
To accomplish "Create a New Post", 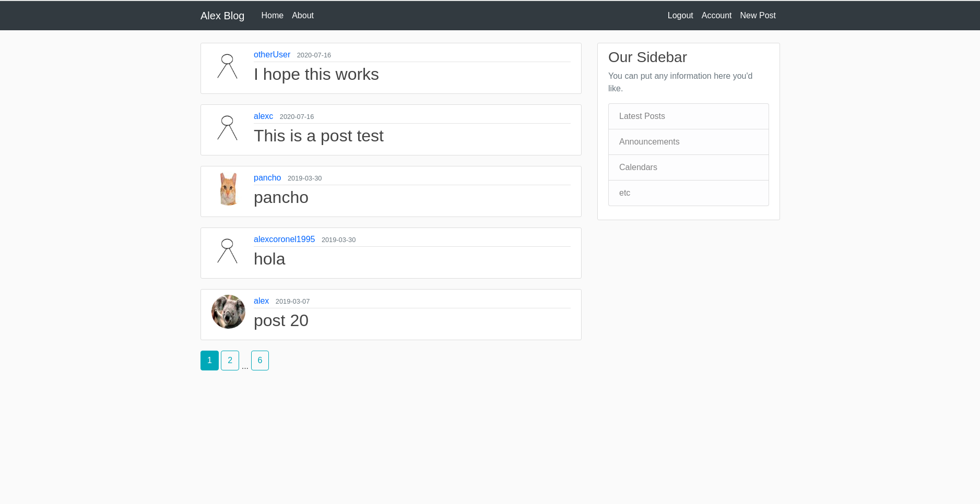I will click(x=758, y=16).
